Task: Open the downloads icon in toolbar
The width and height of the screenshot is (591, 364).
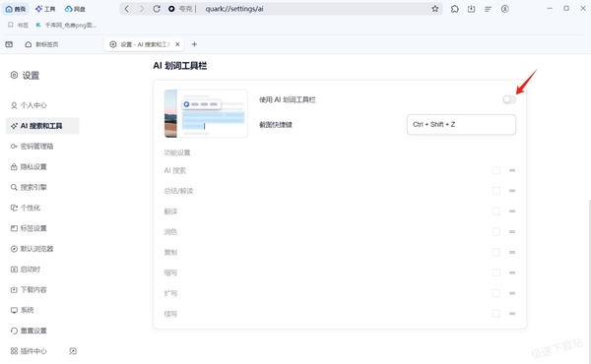Action: [471, 9]
